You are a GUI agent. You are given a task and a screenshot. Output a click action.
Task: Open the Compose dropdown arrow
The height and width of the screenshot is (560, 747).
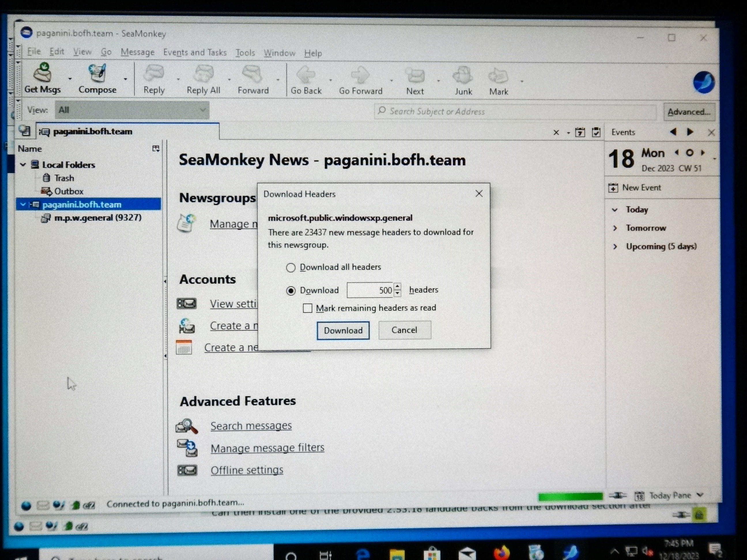[125, 79]
